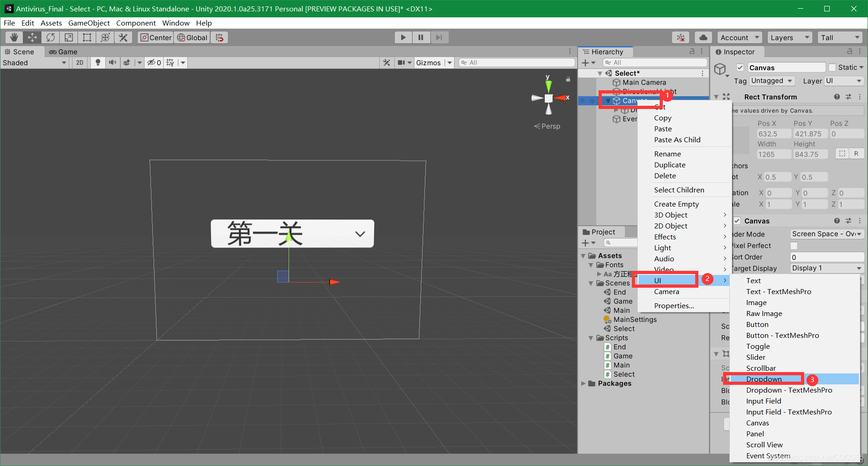Select the Move tool

tap(32, 37)
